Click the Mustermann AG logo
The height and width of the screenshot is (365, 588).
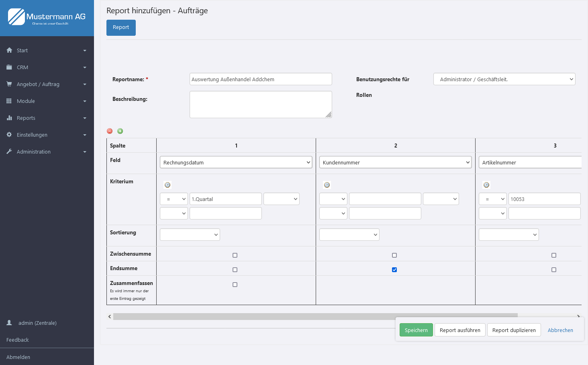pyautogui.click(x=47, y=17)
